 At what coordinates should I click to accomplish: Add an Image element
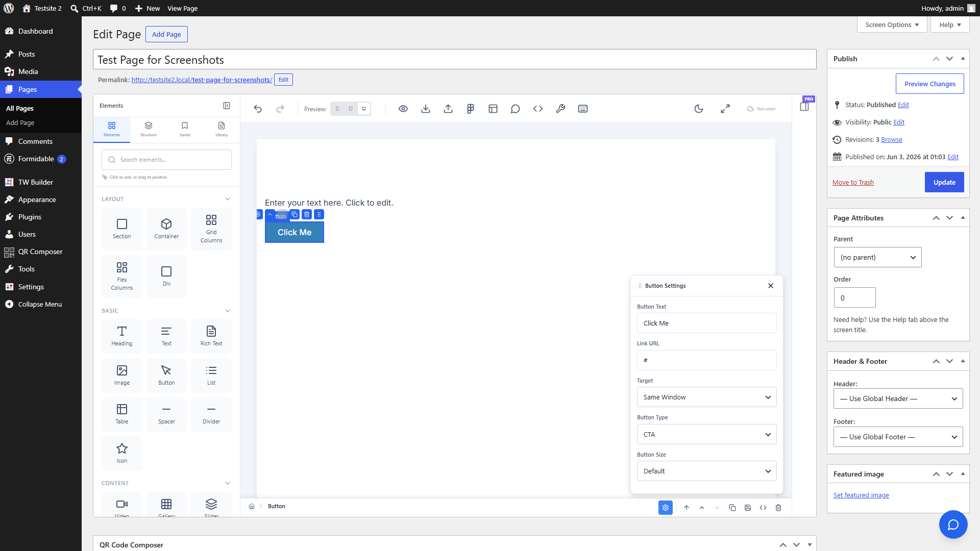[x=122, y=375]
